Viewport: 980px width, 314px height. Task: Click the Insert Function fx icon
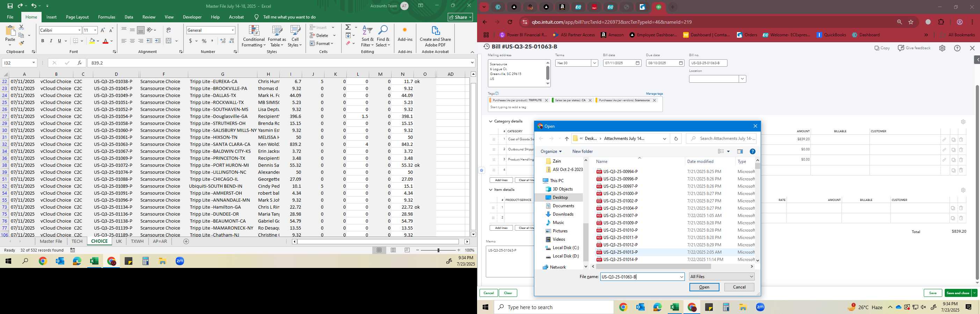pyautogui.click(x=79, y=63)
